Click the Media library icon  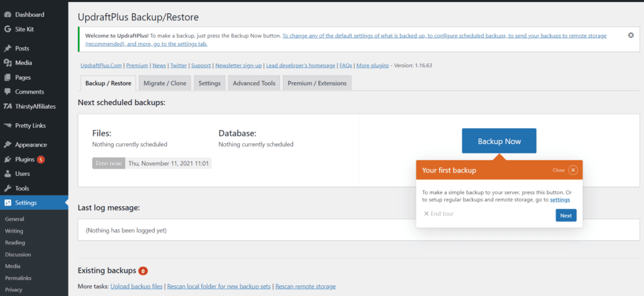[x=8, y=63]
